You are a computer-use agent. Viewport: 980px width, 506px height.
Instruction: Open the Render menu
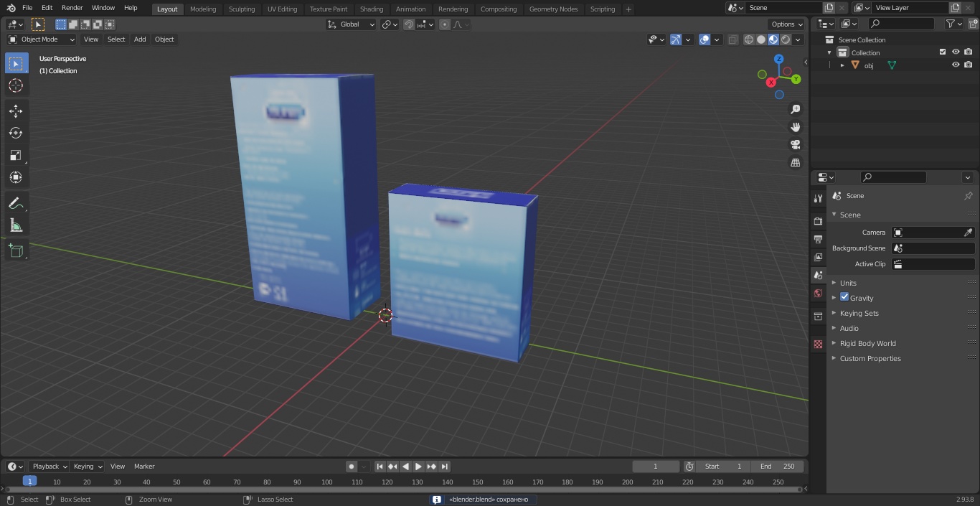coord(72,8)
